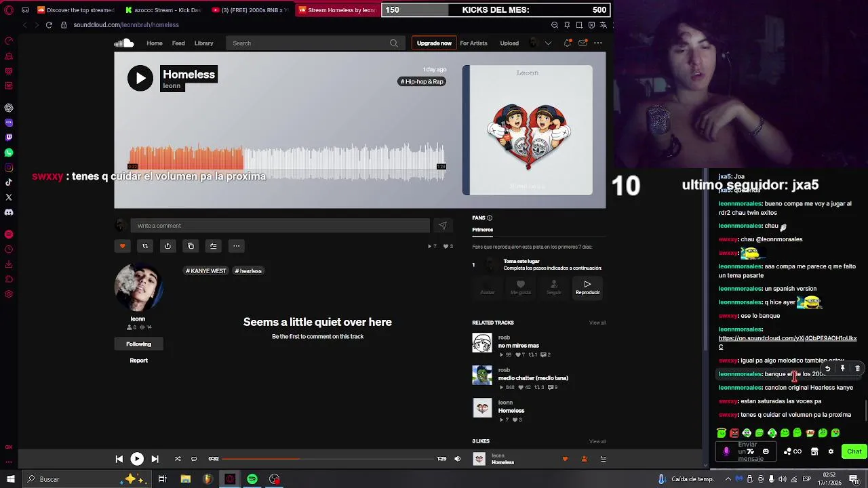The height and width of the screenshot is (488, 868).
Task: Open related track no m mires mas
Action: 519,346
